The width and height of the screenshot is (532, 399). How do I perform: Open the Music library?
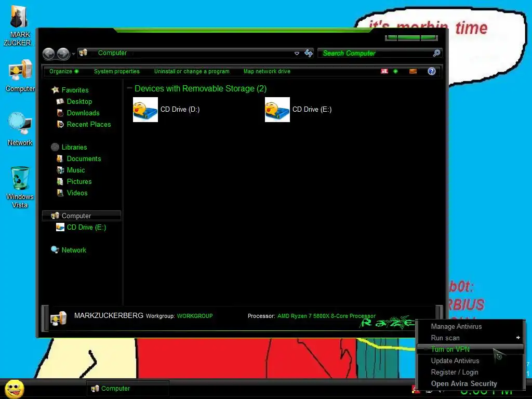[x=76, y=170]
